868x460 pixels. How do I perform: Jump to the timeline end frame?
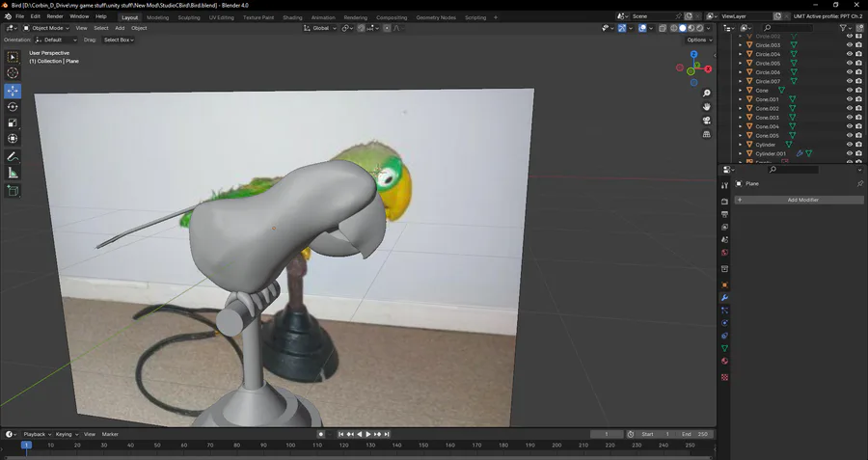[387, 435]
